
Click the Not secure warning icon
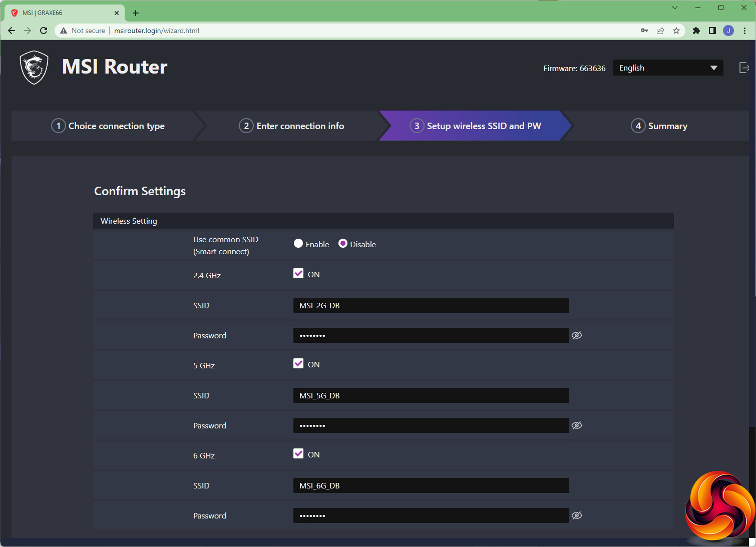[64, 31]
